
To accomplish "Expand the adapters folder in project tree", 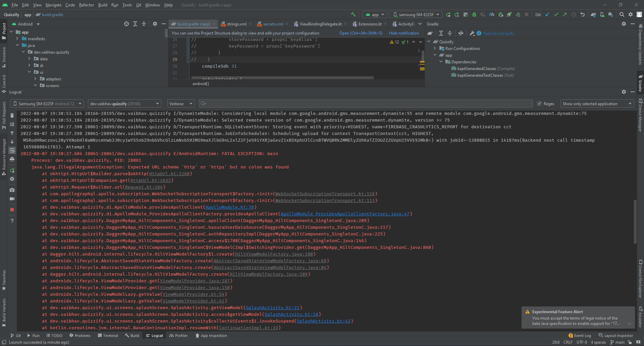I will pos(36,79).
